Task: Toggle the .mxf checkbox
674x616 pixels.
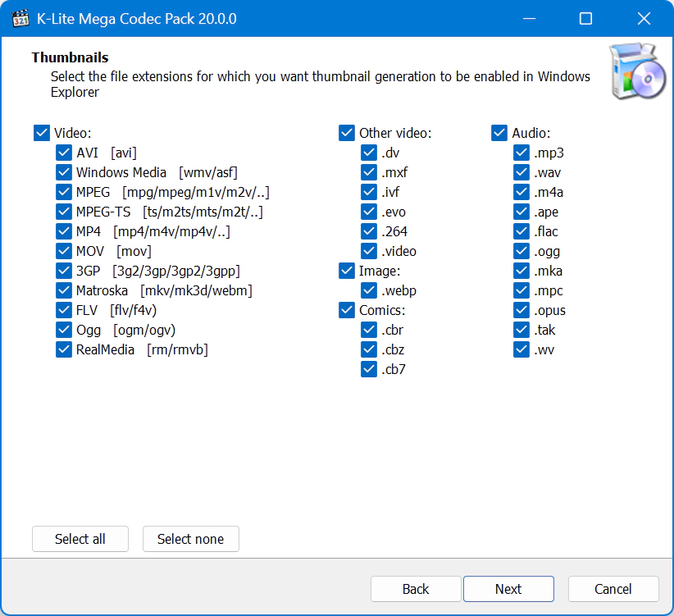Action: pyautogui.click(x=369, y=172)
